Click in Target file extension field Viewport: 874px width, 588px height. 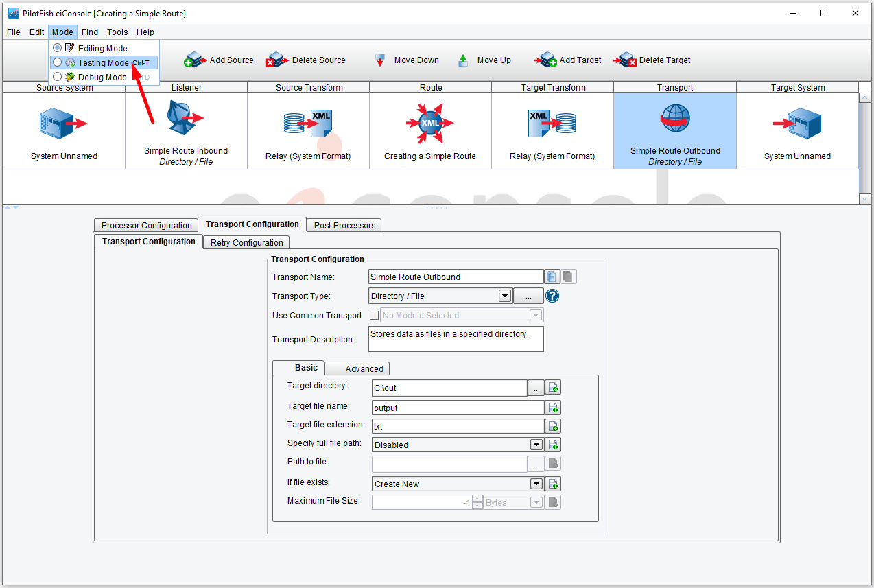[458, 426]
